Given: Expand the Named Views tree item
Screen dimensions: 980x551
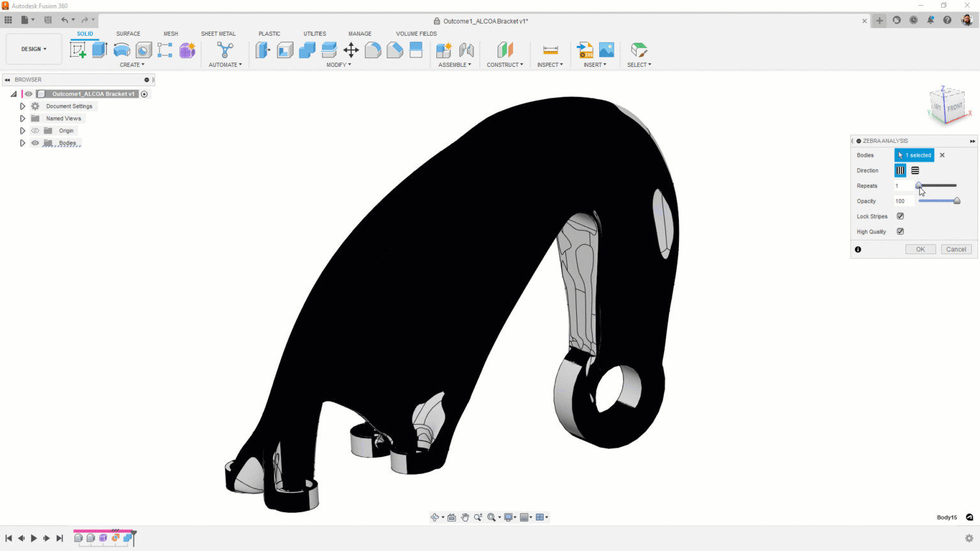Looking at the screenshot, I should 22,118.
